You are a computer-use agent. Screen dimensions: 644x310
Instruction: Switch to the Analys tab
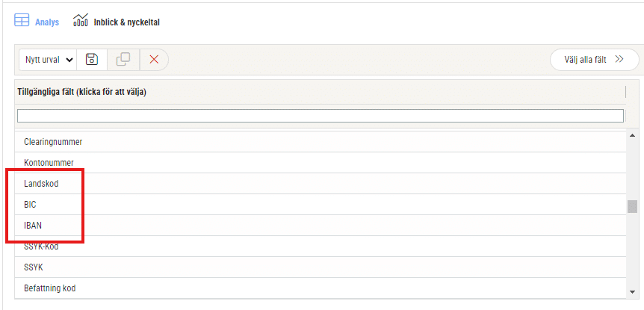pos(47,22)
